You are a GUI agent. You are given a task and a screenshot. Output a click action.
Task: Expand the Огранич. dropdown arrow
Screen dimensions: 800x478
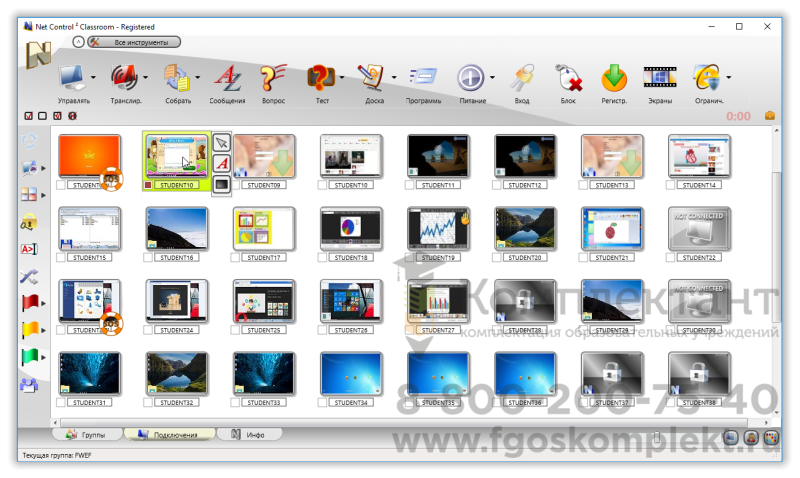pos(729,78)
